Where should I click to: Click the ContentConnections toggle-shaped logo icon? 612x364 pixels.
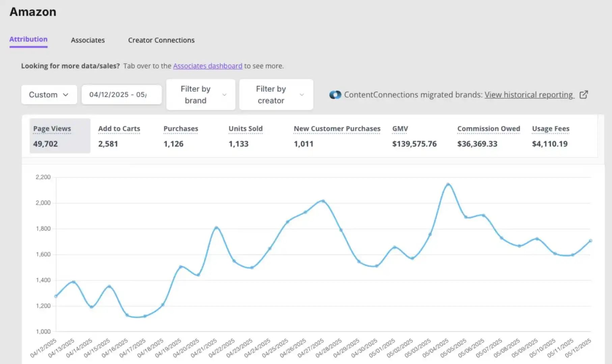click(335, 95)
